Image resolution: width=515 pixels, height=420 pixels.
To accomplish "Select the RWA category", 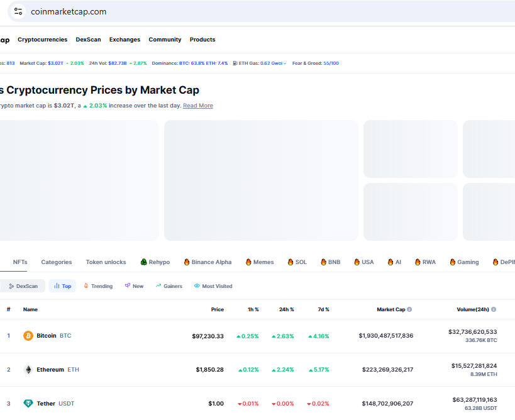I will (425, 262).
